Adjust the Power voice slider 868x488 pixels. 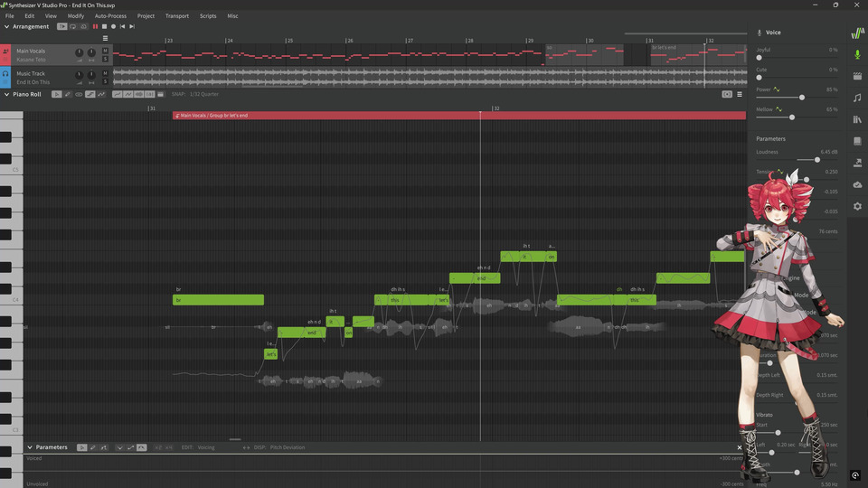[797, 98]
